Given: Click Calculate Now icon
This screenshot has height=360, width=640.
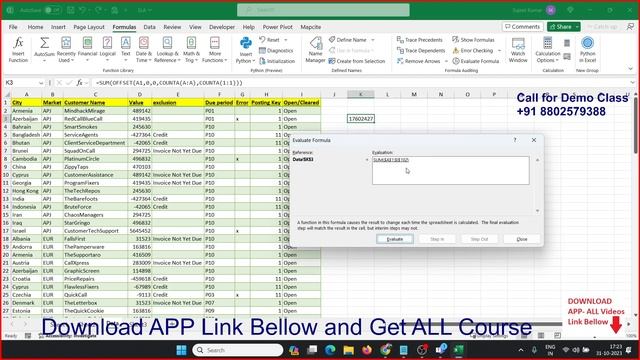Looking at the screenshot, I should (x=567, y=43).
